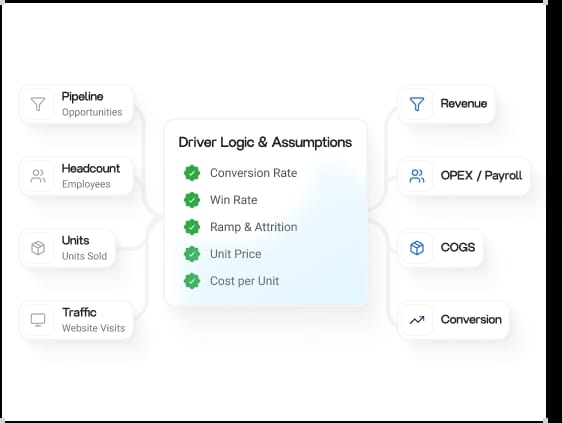562x423 pixels.
Task: Click the Unit Price assumption text
Action: (x=235, y=254)
